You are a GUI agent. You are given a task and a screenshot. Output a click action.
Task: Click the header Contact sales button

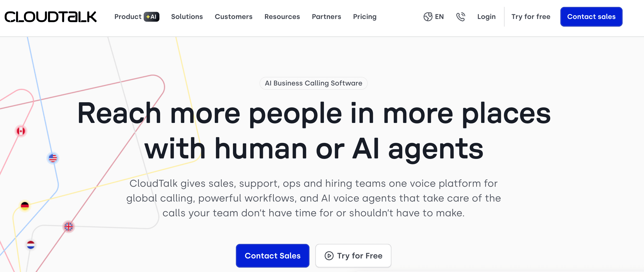pos(591,17)
